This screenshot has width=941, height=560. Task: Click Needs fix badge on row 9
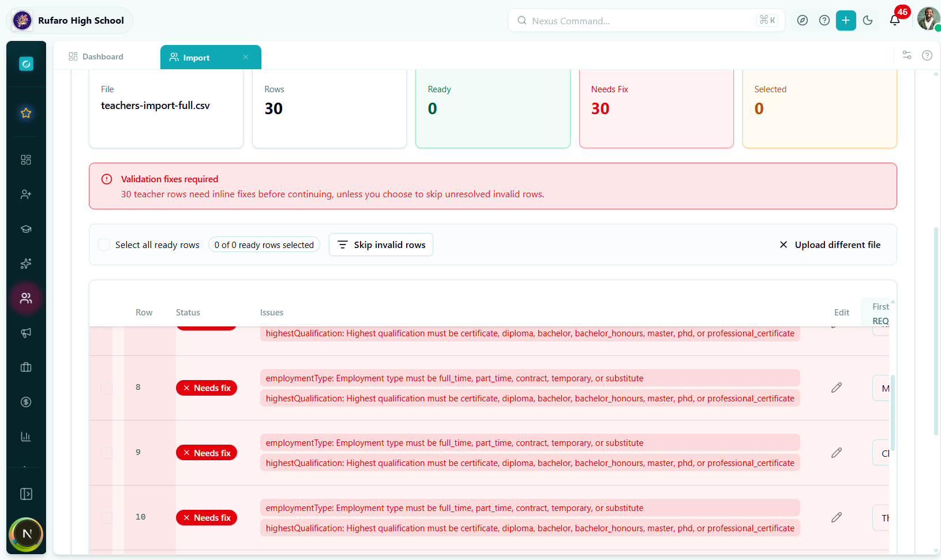[207, 453]
